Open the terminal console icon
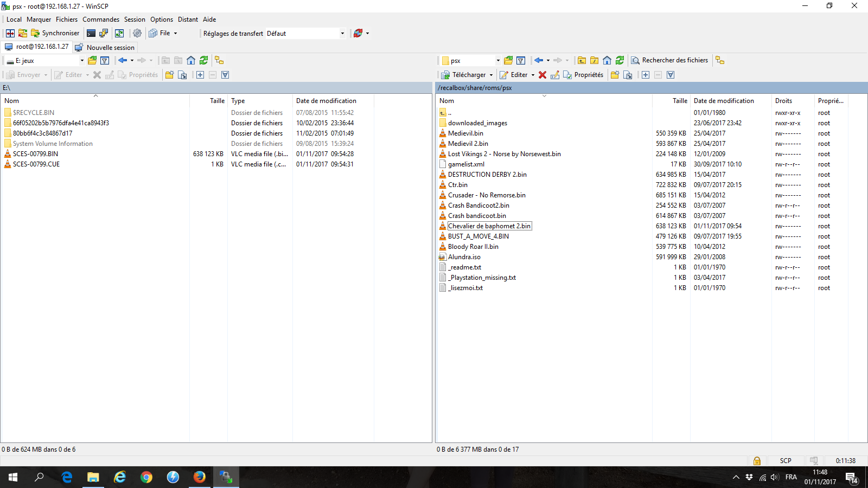 (x=91, y=33)
